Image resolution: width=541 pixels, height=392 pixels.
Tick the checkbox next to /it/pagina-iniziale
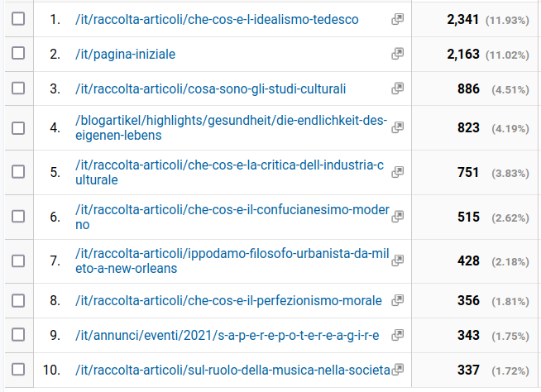click(18, 53)
